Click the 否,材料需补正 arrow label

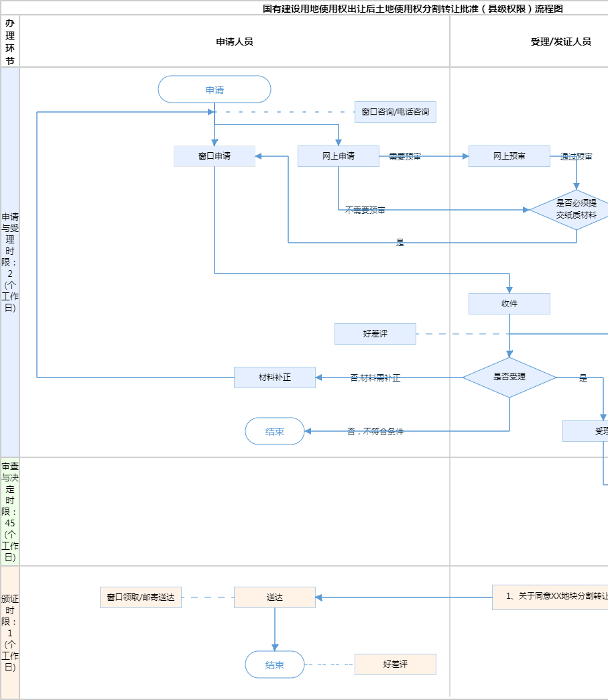[x=375, y=378]
